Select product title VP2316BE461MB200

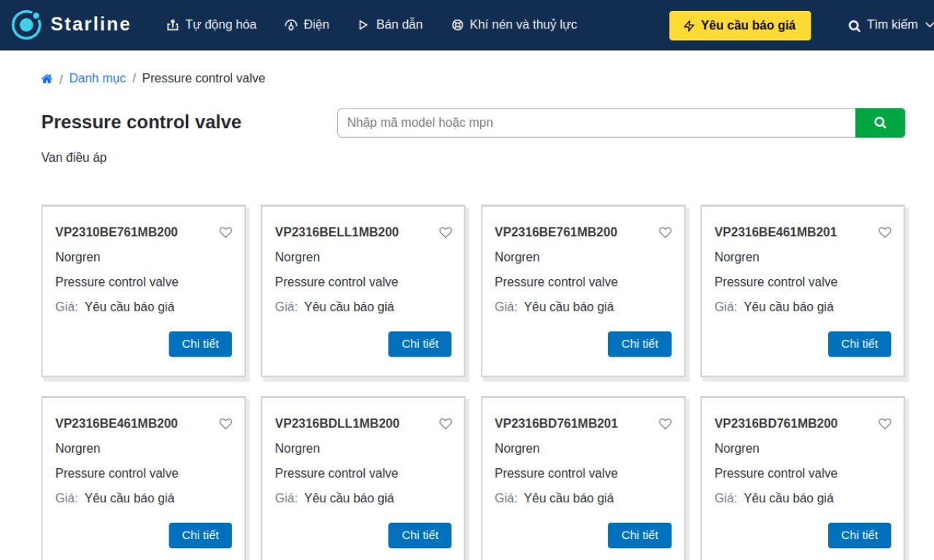pos(117,424)
